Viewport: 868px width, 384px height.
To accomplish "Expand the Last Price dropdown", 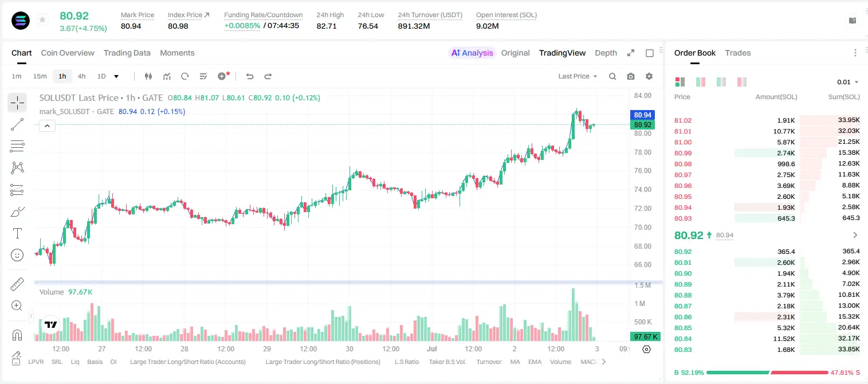I will [578, 76].
